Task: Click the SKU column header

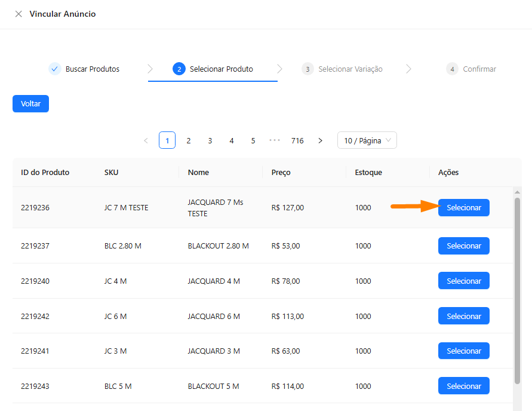Action: click(111, 173)
